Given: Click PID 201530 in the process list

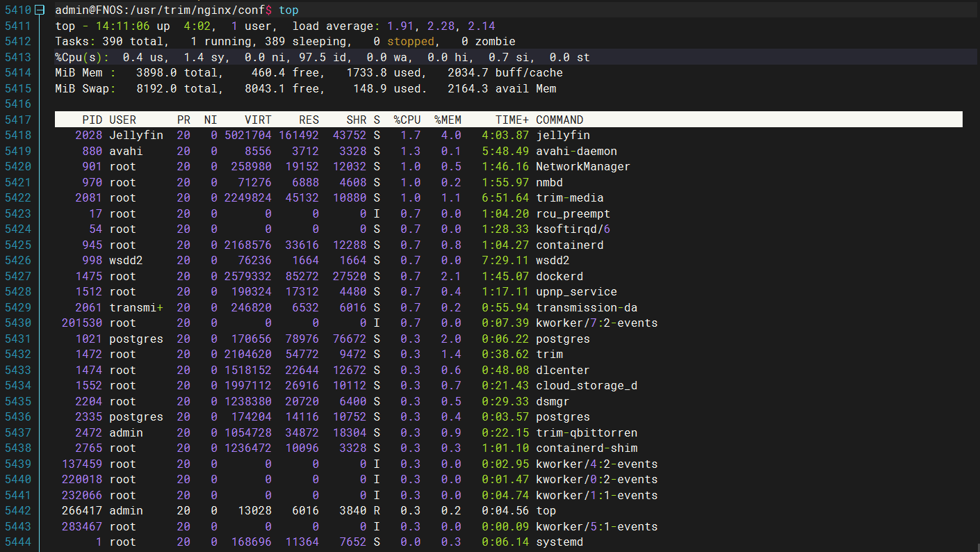Looking at the screenshot, I should click(82, 323).
